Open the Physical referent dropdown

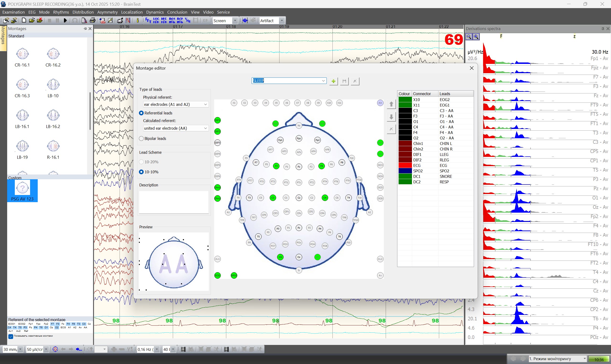click(x=205, y=104)
